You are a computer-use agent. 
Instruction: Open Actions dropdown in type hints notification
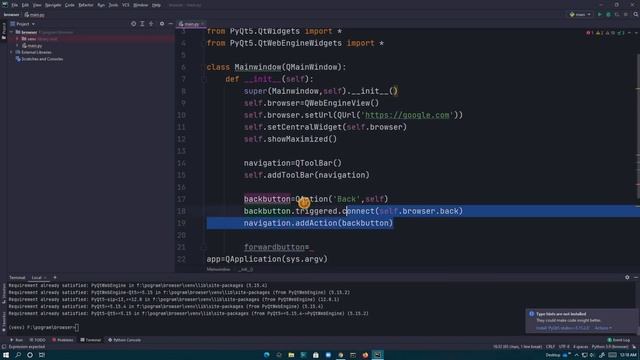tap(603, 328)
